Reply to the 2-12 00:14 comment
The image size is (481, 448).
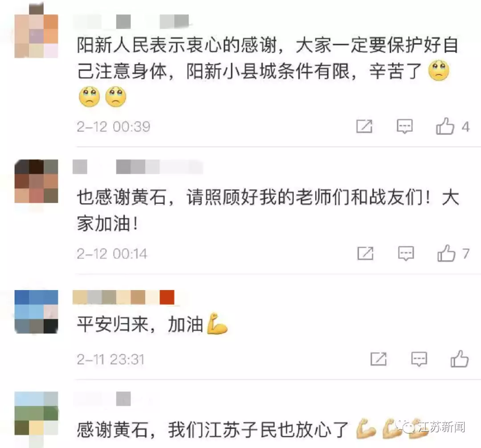point(406,254)
